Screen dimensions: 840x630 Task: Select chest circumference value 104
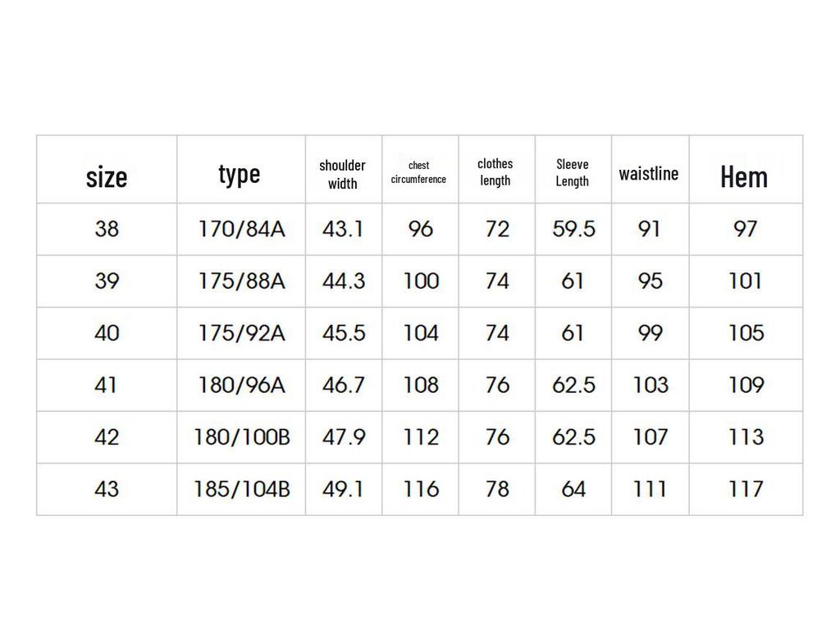(421, 333)
